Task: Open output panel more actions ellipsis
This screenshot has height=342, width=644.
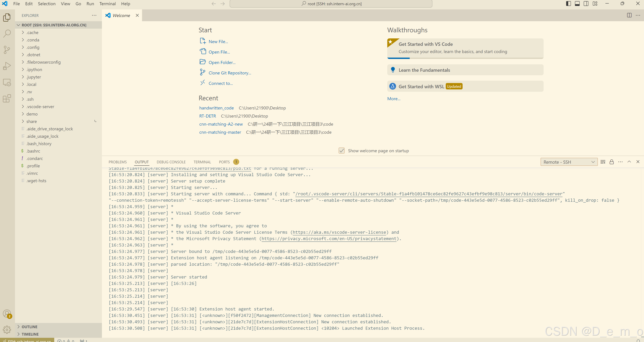Action: pyautogui.click(x=620, y=162)
